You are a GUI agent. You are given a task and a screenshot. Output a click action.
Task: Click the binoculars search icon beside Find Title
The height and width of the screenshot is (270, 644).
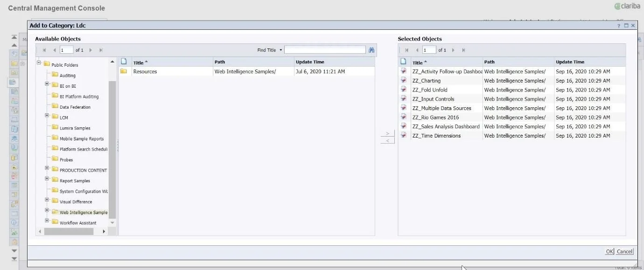coord(371,49)
